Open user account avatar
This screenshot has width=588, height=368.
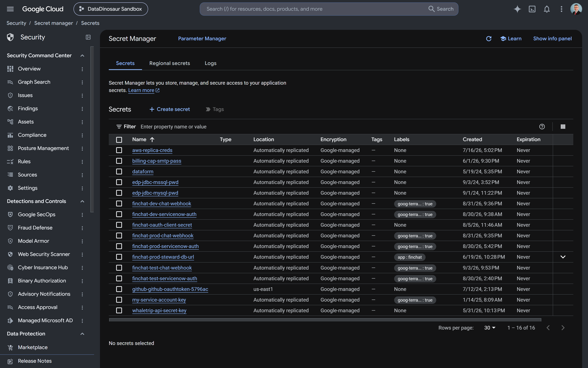[x=576, y=9]
